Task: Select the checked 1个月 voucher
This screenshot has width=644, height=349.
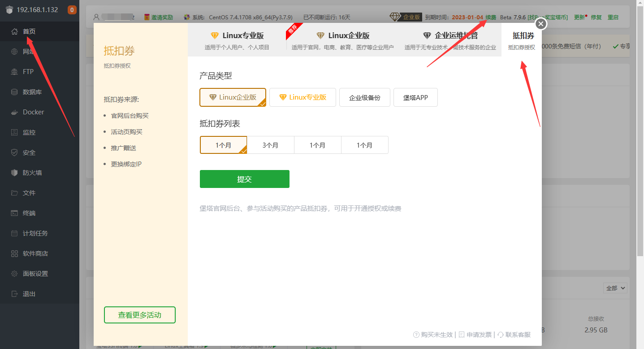Action: [x=224, y=145]
